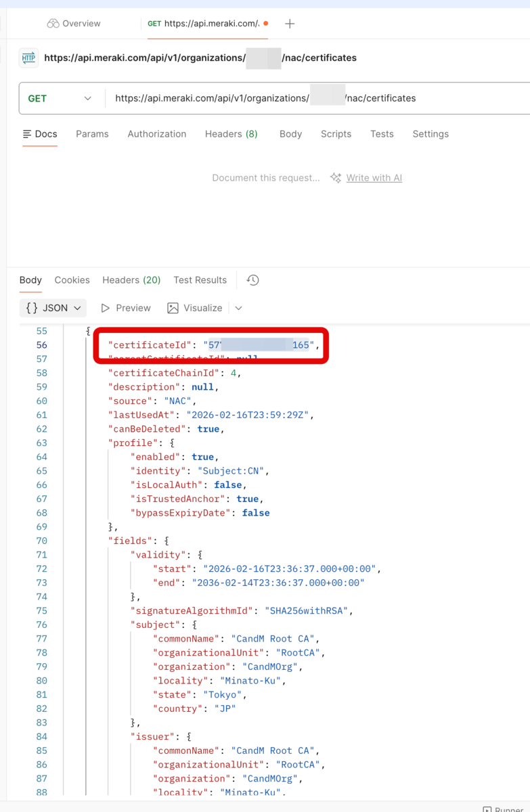530x812 pixels.
Task: Open the Tests tab
Action: coord(382,134)
